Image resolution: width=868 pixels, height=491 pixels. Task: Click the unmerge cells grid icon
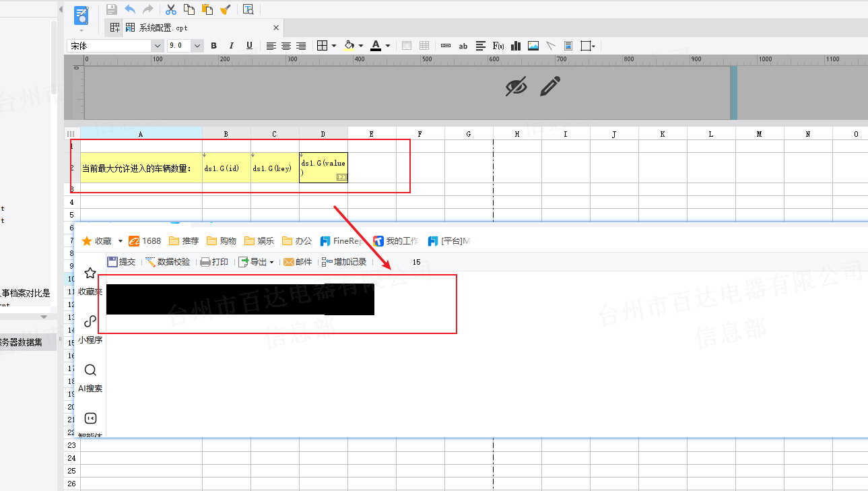(424, 46)
